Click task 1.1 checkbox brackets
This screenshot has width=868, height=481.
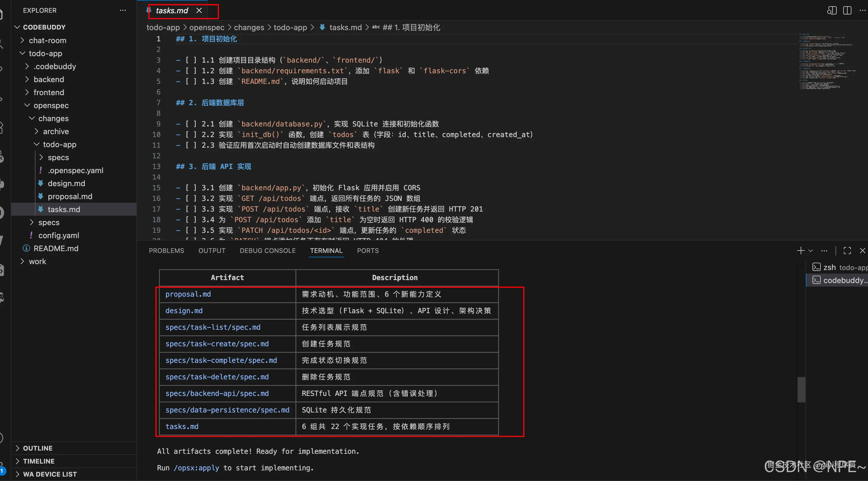coord(191,60)
